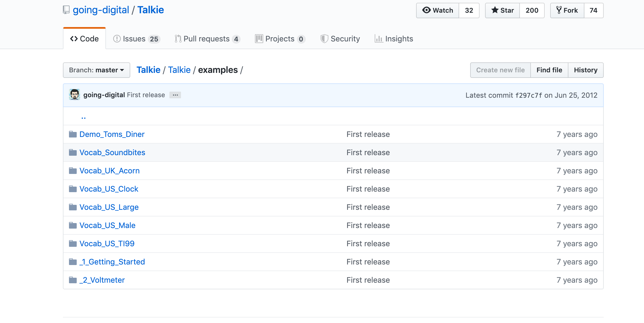Click the eye icon on the Watch button
Screen dimensions: 644x323
[x=427, y=10]
